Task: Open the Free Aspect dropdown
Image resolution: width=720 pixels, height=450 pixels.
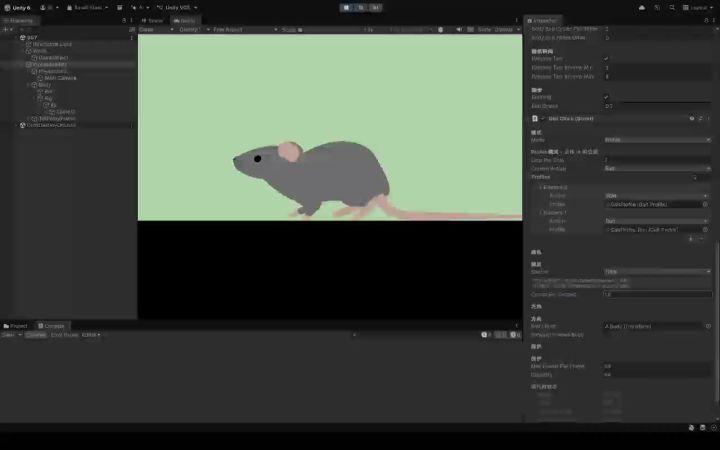Action: coord(245,29)
